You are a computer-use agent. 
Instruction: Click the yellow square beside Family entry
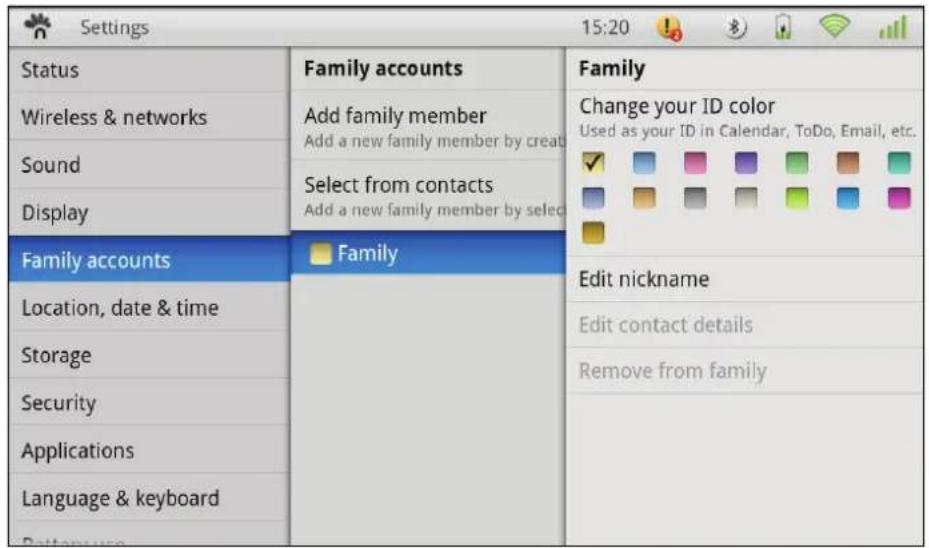[x=321, y=254]
